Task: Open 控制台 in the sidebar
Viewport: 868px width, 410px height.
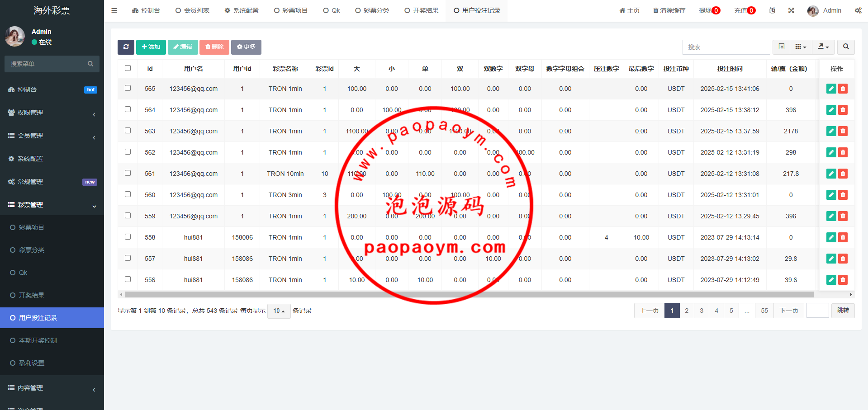Action: point(52,90)
